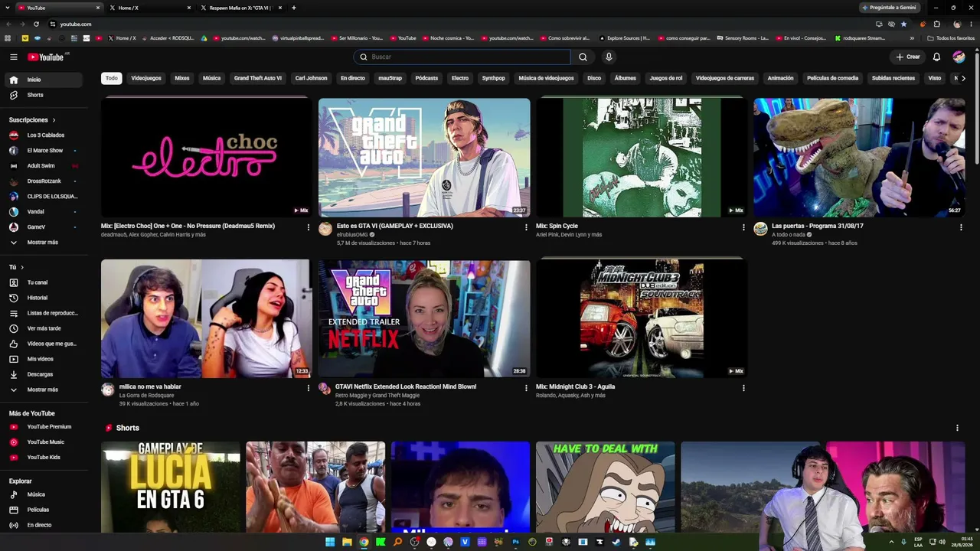The width and height of the screenshot is (980, 551).
Task: Expand Mostrar más under Suscripciones
Action: (44, 243)
